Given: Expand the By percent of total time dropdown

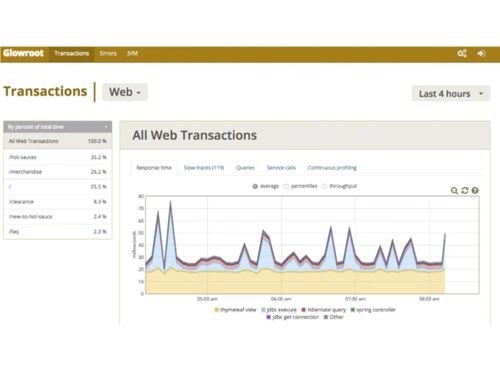Looking at the screenshot, I should (x=58, y=127).
